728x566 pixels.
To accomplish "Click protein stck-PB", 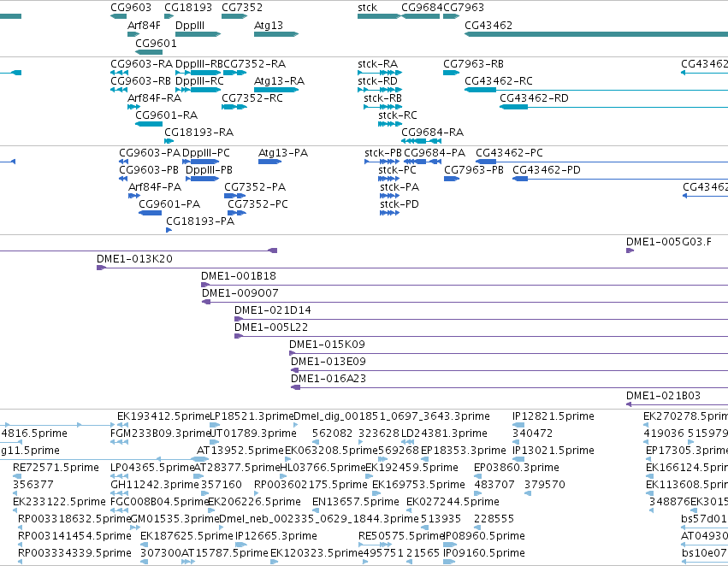I will 382,162.
